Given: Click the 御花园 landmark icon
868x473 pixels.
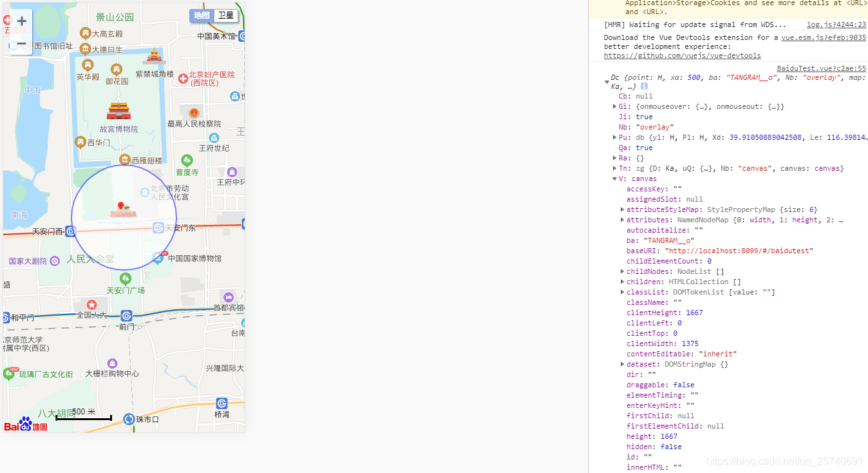Looking at the screenshot, I should point(117,69).
